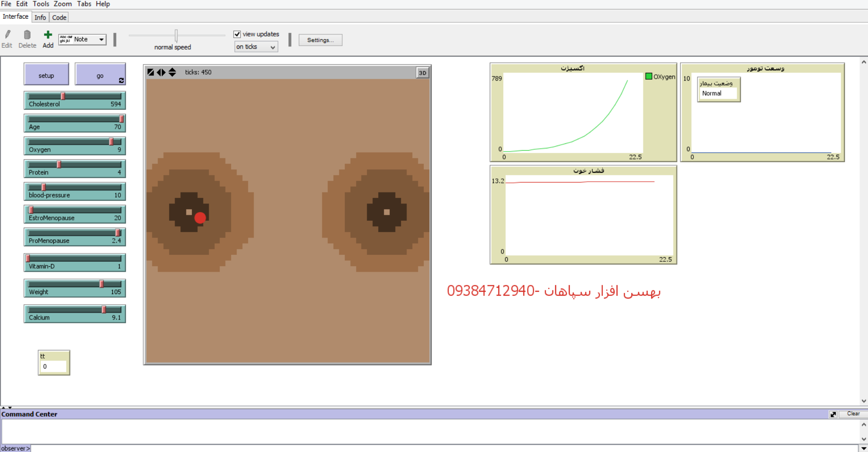Click the blood-pressure slider handle
868x452 pixels.
pyautogui.click(x=44, y=187)
